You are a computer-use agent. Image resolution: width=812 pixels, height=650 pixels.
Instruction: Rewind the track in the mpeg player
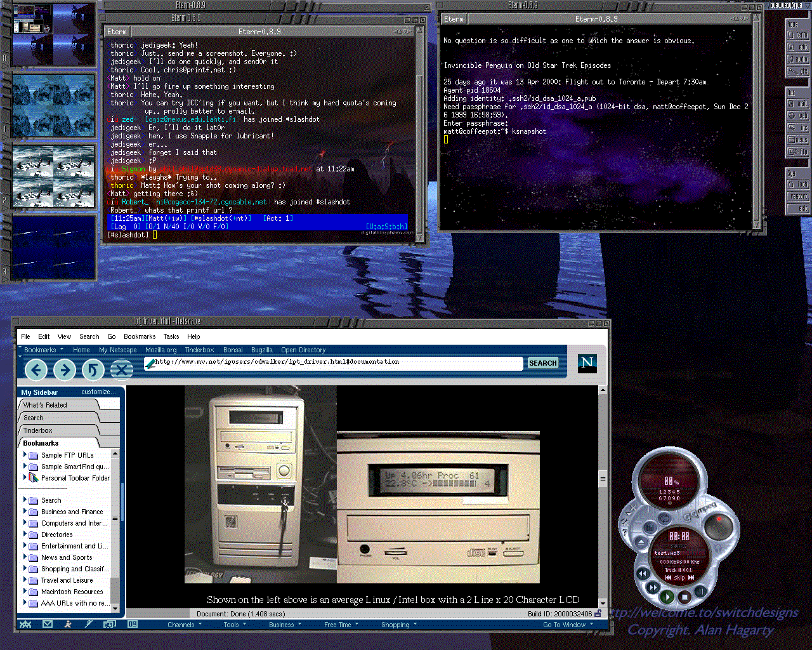[642, 574]
